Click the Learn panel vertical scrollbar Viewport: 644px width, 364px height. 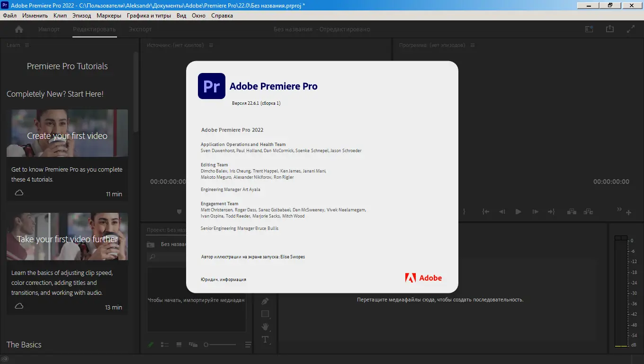[136, 92]
